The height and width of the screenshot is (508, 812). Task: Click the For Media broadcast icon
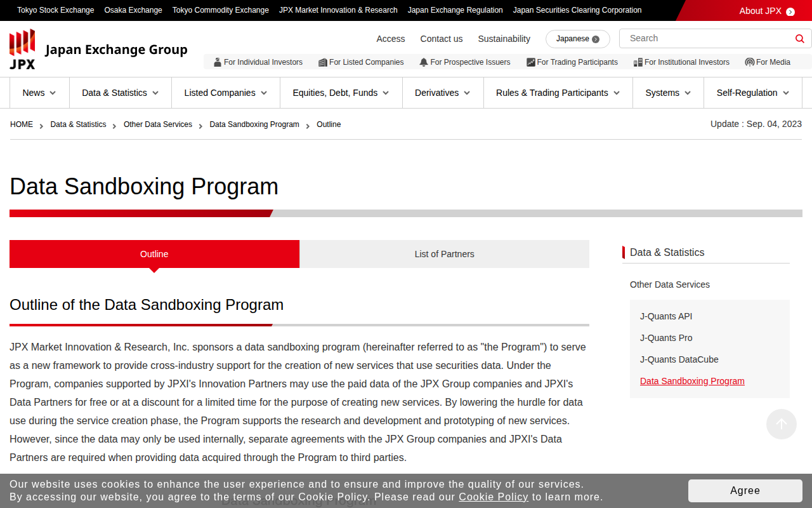750,62
